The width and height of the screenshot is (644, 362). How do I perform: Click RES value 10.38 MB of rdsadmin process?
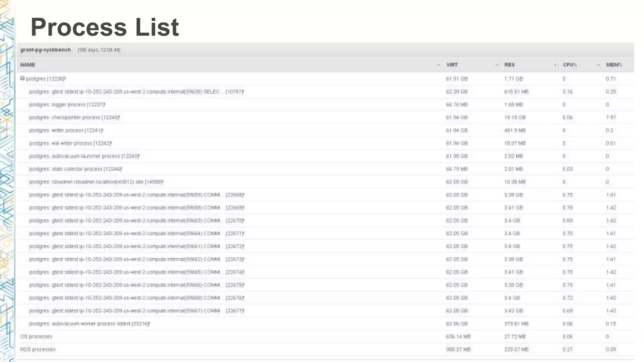click(515, 182)
